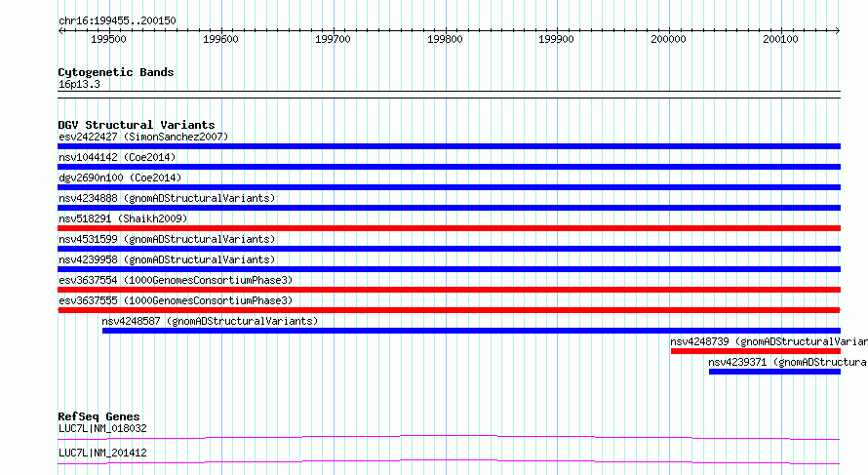
Task: Click the LUC7L|NM_018032 gene label
Action: 102,428
